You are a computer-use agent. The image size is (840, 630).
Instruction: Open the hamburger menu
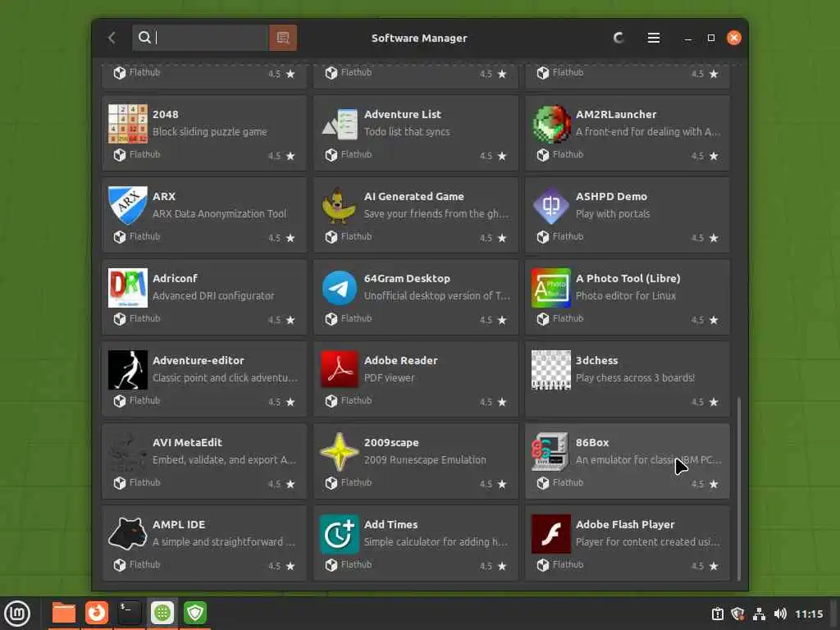[654, 38]
